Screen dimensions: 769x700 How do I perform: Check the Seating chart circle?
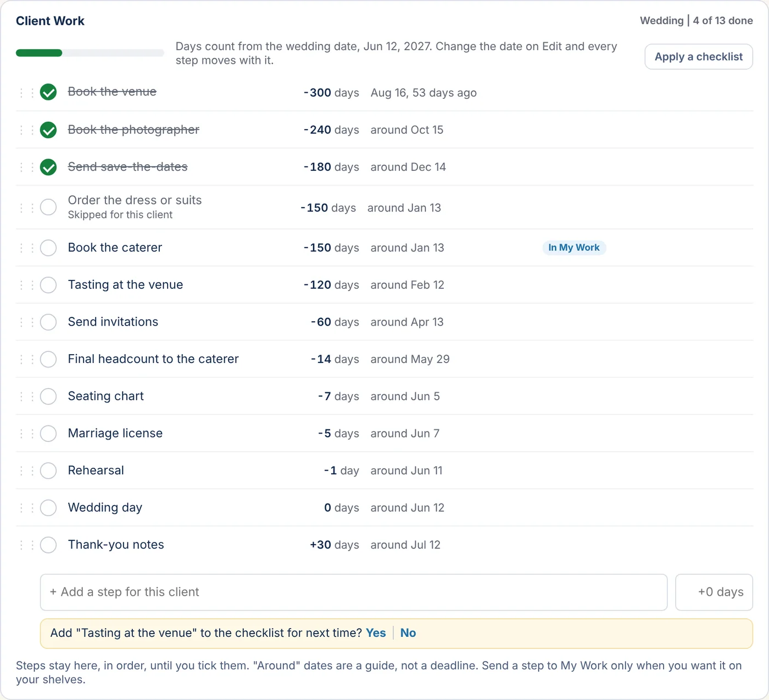click(48, 396)
